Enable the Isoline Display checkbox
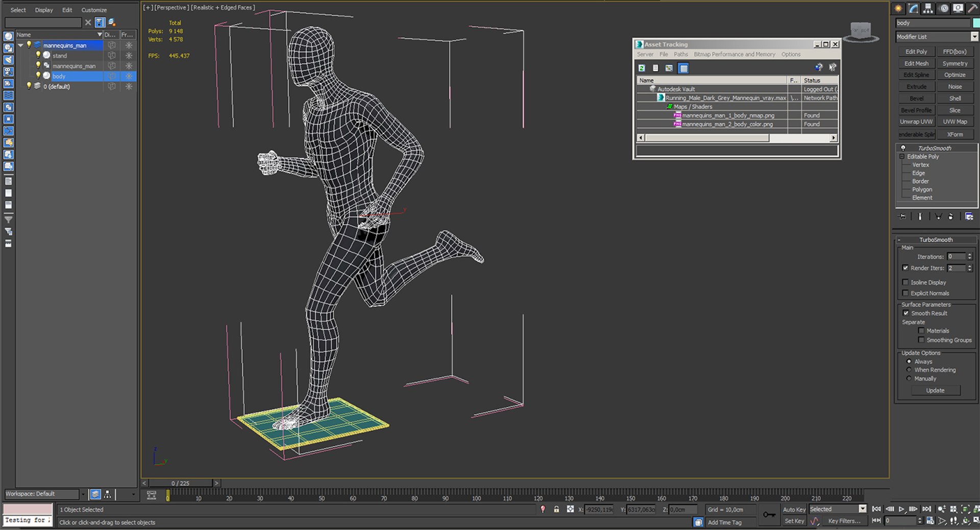This screenshot has width=980, height=530. pyautogui.click(x=905, y=282)
